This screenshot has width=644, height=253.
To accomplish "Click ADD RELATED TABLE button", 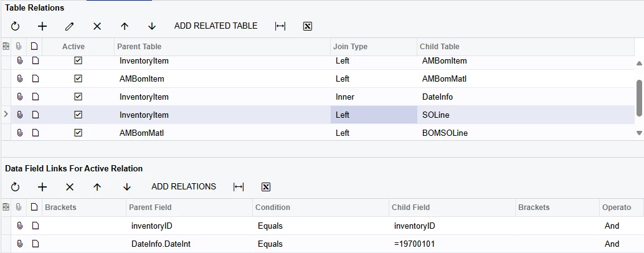I will (x=215, y=26).
